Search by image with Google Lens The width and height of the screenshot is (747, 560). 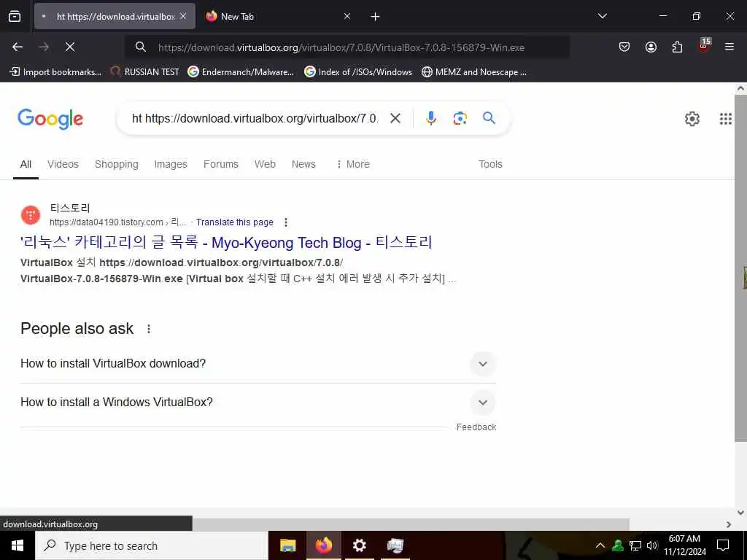click(x=460, y=118)
